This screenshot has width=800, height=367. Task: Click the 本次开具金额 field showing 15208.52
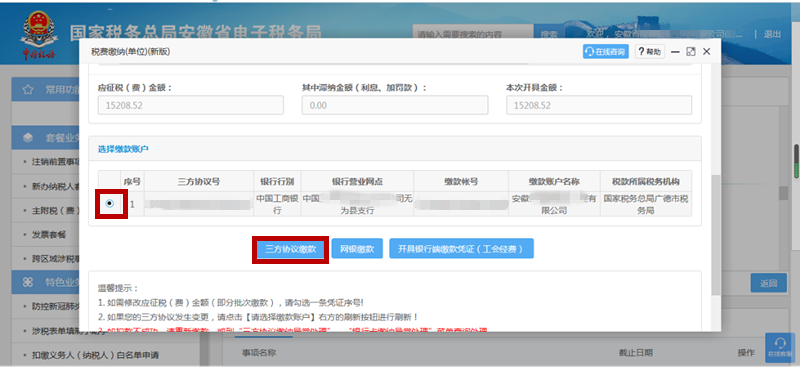coord(599,105)
